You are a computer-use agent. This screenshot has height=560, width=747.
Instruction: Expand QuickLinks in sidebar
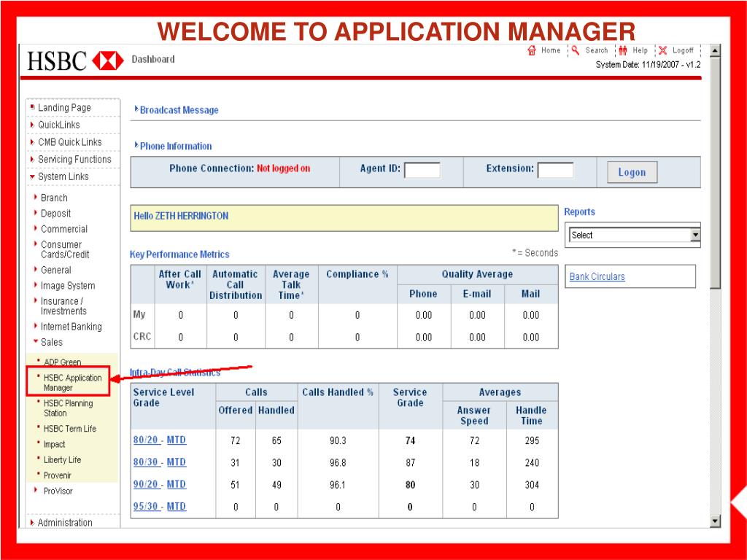58,125
